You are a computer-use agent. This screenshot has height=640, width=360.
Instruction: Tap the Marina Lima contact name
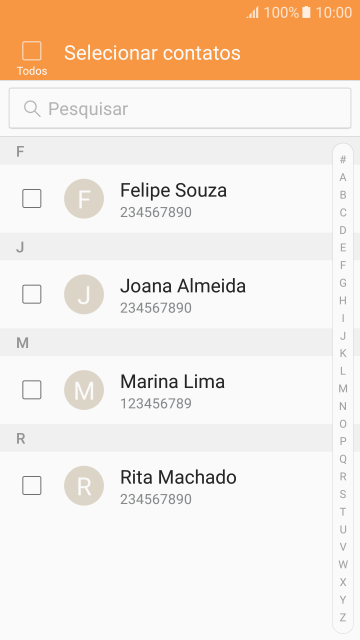pyautogui.click(x=172, y=382)
